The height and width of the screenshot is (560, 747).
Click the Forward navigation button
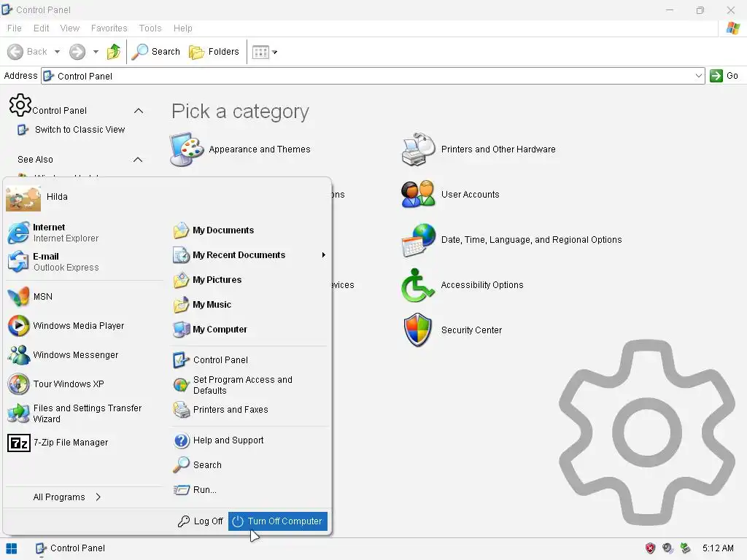[x=77, y=52]
